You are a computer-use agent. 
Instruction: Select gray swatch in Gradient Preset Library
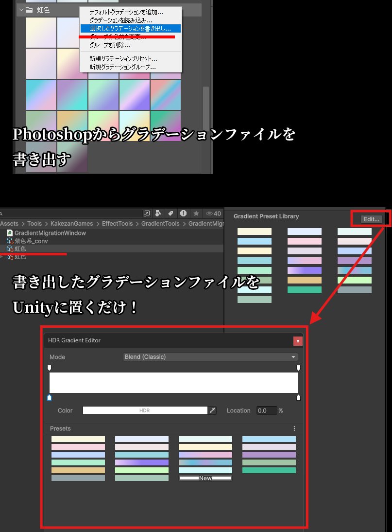(x=355, y=290)
